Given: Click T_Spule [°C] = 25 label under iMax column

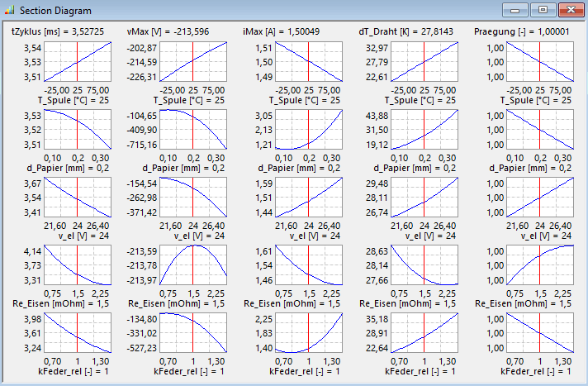Looking at the screenshot, I should click(304, 100).
